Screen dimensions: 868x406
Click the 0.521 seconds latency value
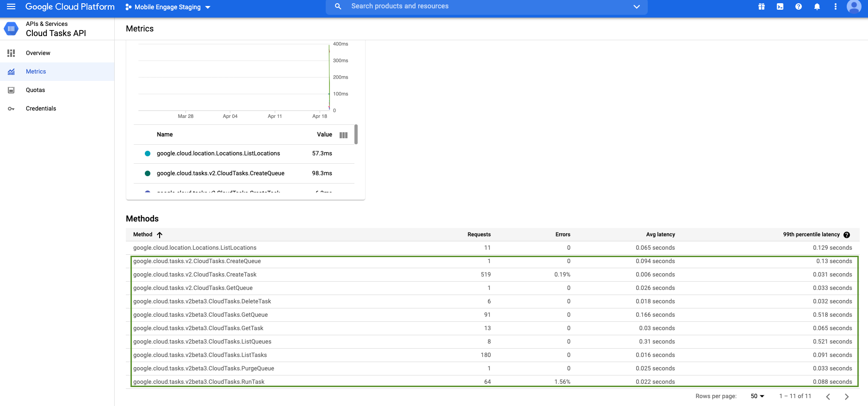(x=832, y=342)
